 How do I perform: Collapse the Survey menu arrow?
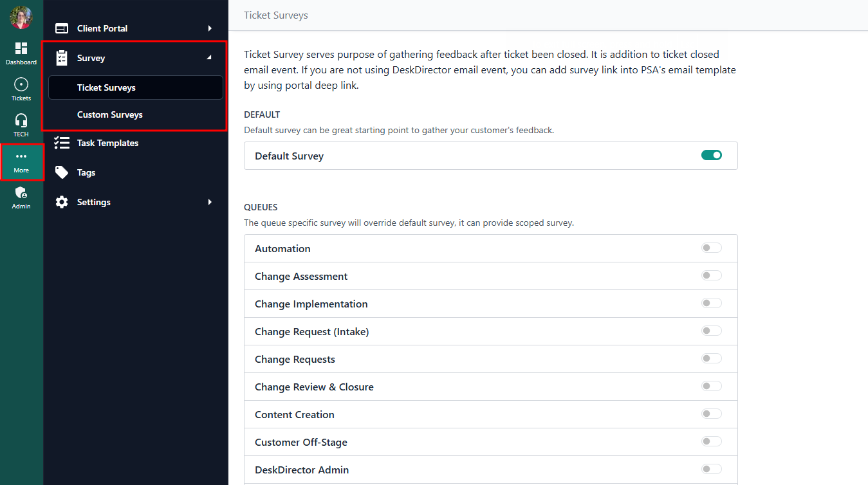click(x=209, y=58)
